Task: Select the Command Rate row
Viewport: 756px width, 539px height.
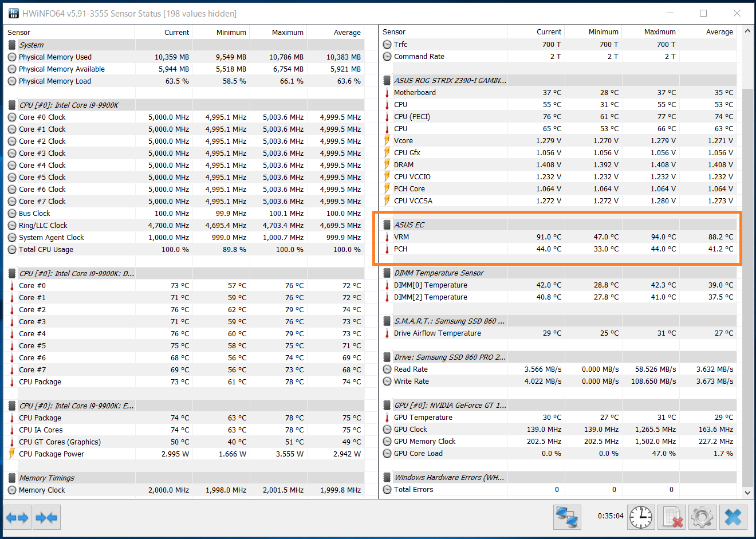Action: tap(558, 57)
